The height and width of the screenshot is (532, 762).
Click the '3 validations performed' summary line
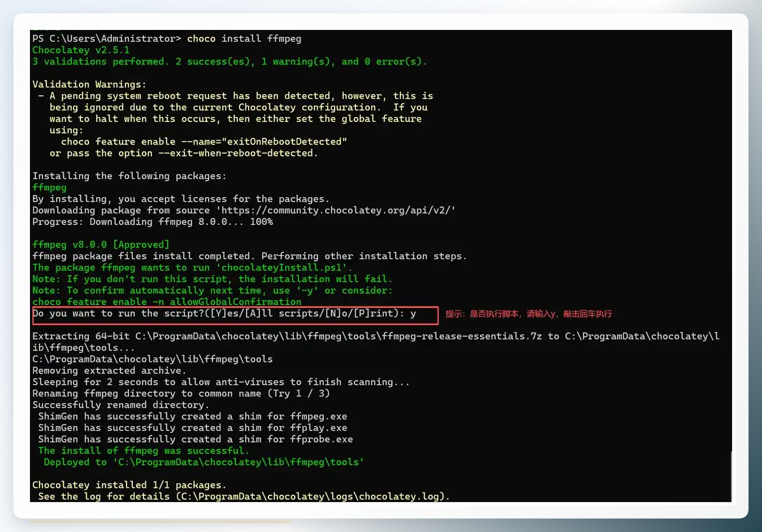(230, 62)
